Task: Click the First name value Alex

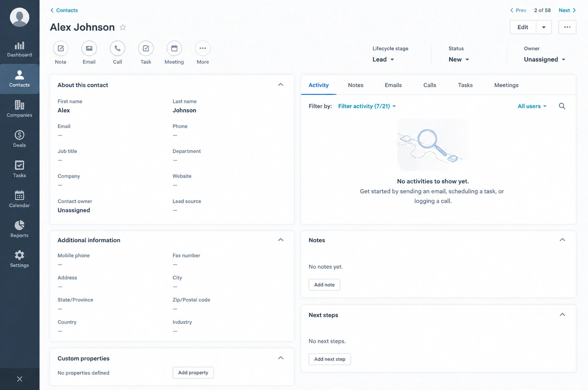Action: [64, 110]
